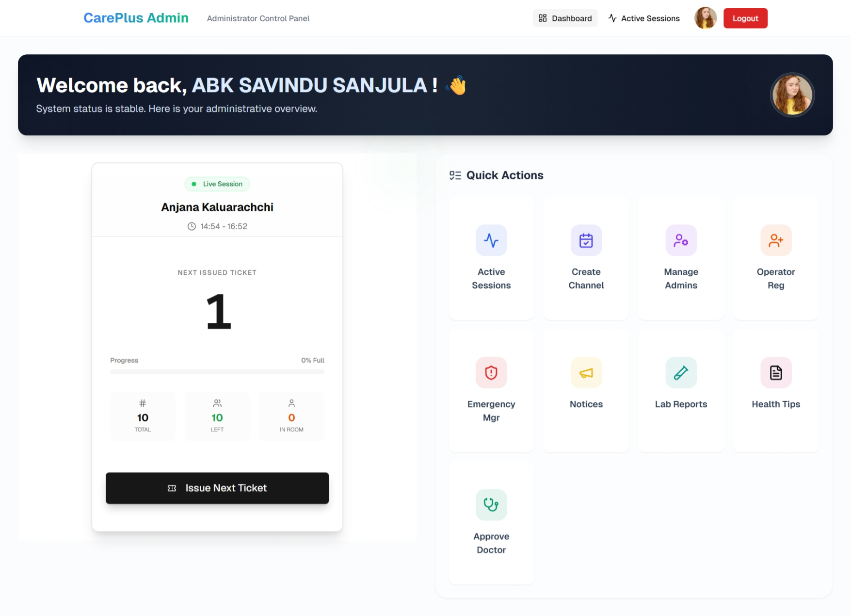
Task: Select the Operator Reg add-user icon
Action: [x=775, y=240]
